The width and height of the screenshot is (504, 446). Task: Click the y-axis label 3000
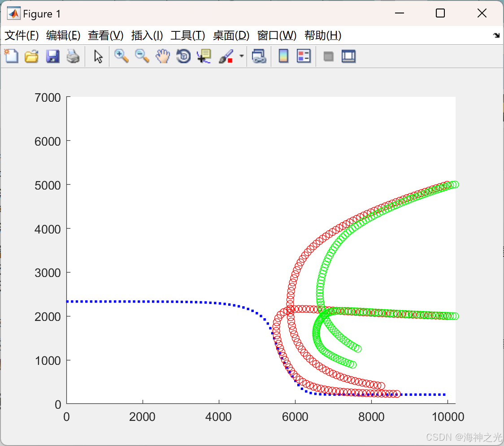click(48, 273)
